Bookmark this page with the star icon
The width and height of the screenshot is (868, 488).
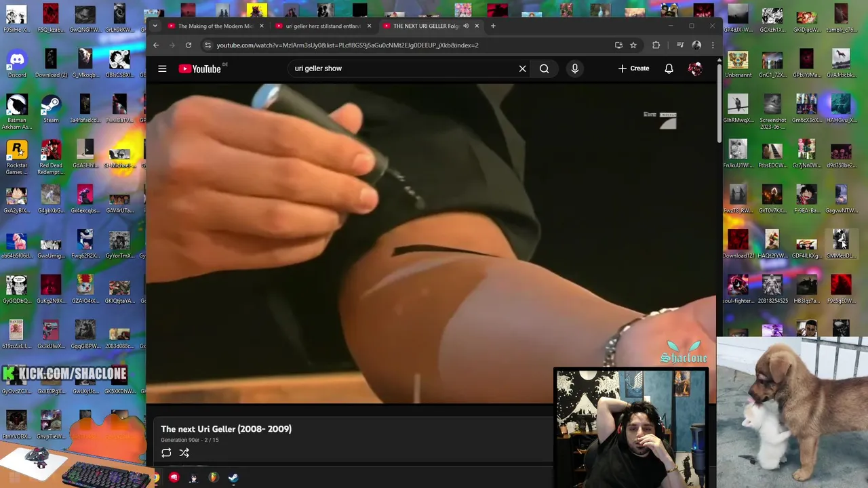[633, 45]
